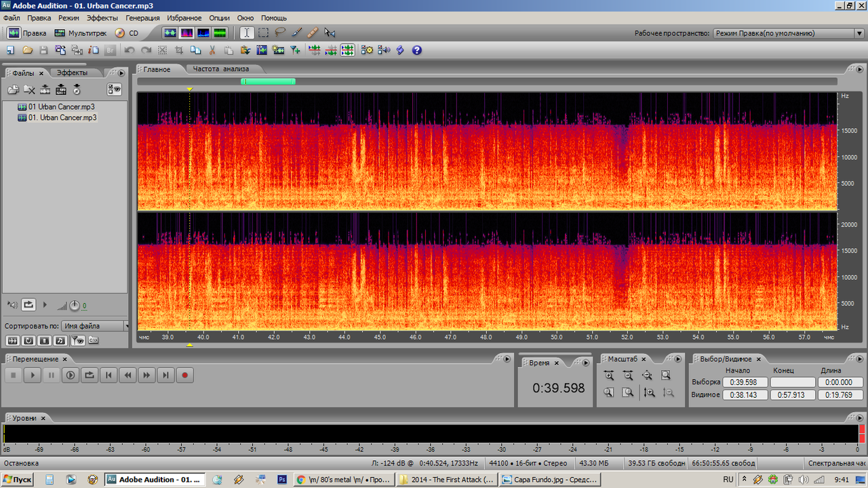The image size is (868, 488).
Task: Select the Marquee Selection tool
Action: click(x=263, y=33)
